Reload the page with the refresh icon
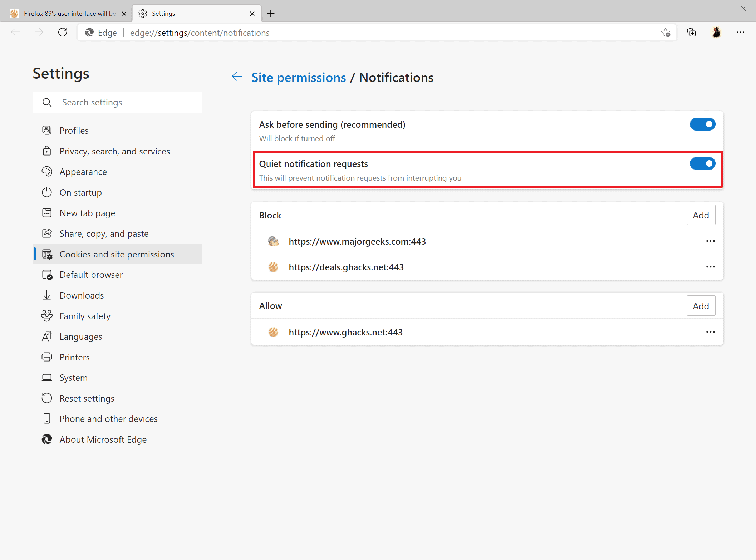The height and width of the screenshot is (560, 756). pos(63,32)
